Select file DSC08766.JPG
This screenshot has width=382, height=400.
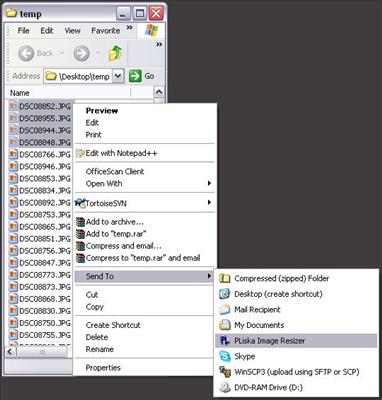point(45,155)
